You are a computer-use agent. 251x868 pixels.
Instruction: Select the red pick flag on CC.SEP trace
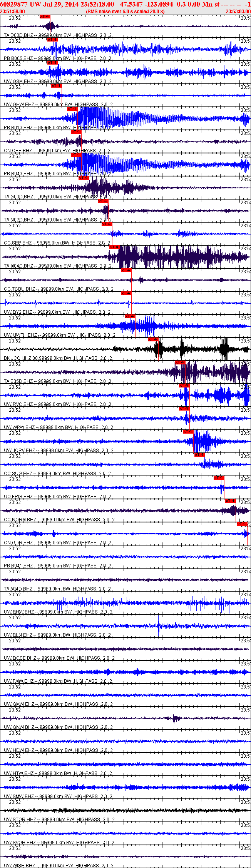pos(107,224)
